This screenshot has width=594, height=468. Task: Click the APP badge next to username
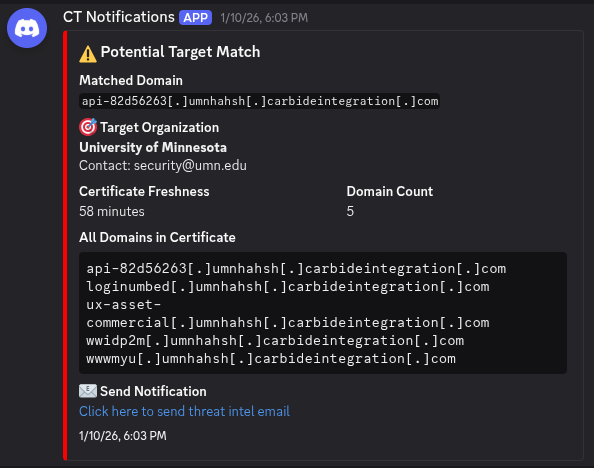[x=195, y=17]
